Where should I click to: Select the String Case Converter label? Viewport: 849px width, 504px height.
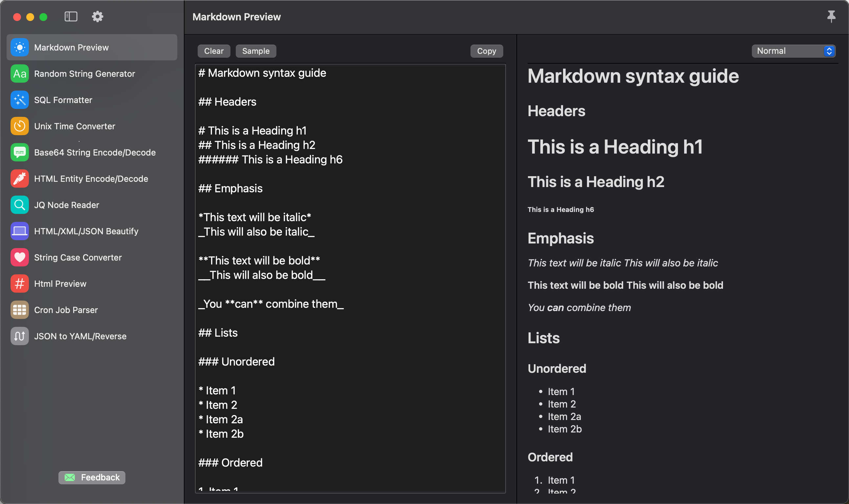tap(78, 258)
